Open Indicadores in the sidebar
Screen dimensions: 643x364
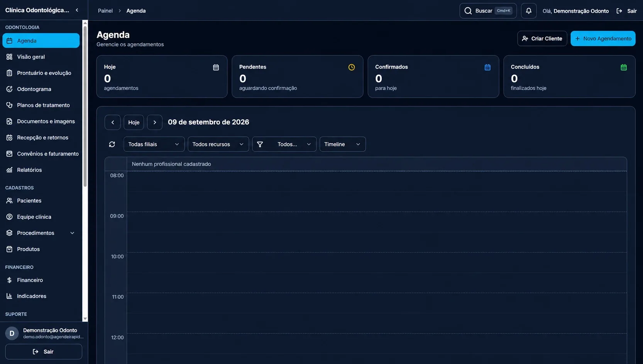click(41, 297)
